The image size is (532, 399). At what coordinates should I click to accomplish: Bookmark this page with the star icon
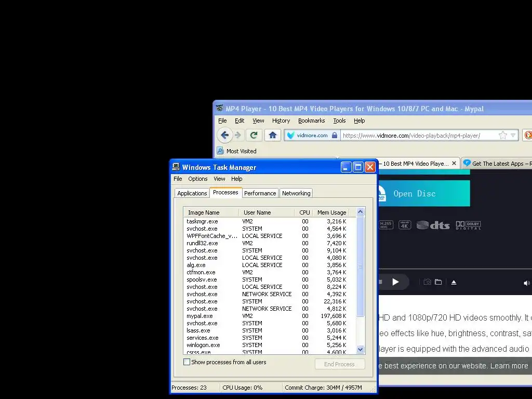click(503, 136)
